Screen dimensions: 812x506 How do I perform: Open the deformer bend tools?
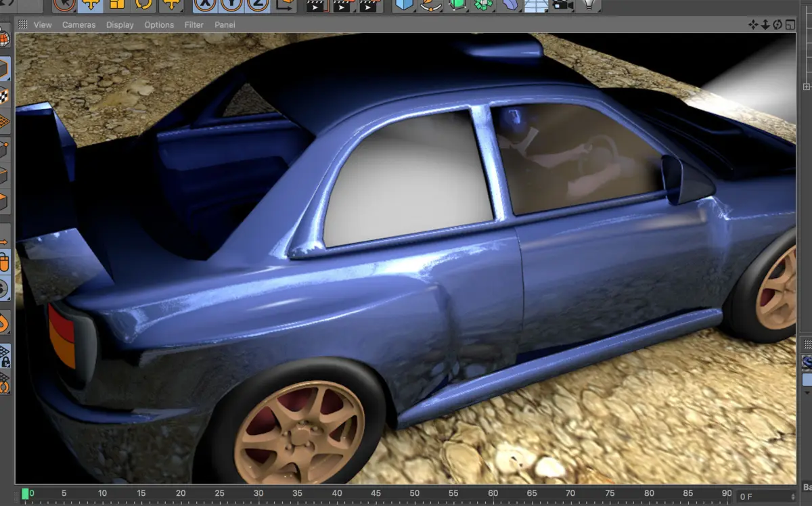click(510, 5)
